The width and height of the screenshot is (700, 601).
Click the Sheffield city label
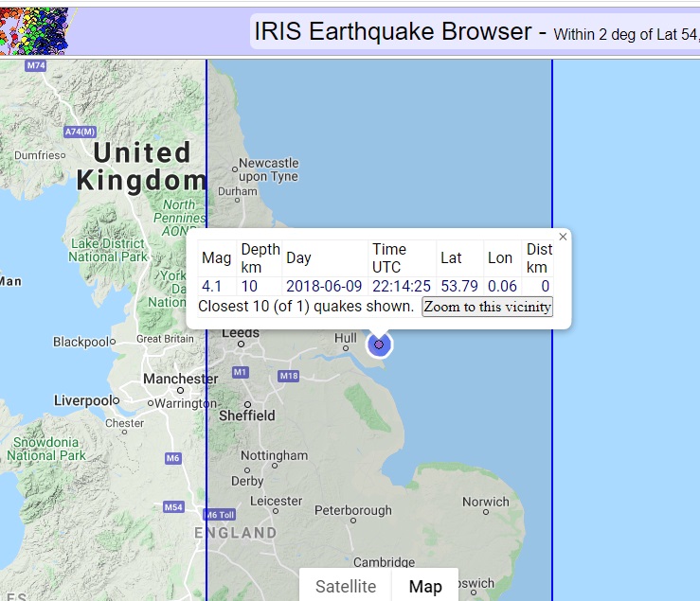247,415
